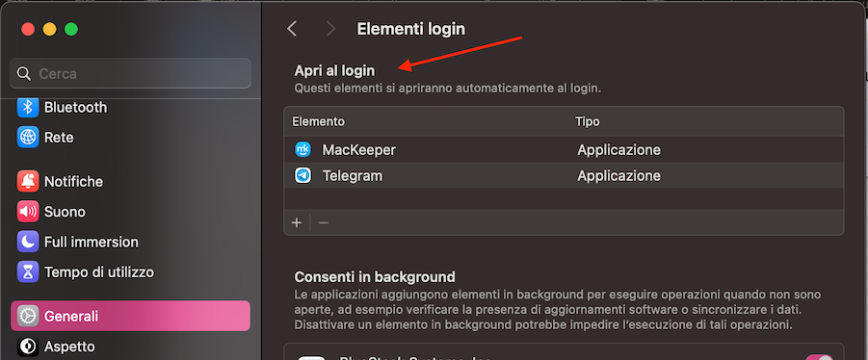The width and height of the screenshot is (868, 360).
Task: Click the Aspetto icon in sidebar
Action: click(x=28, y=347)
